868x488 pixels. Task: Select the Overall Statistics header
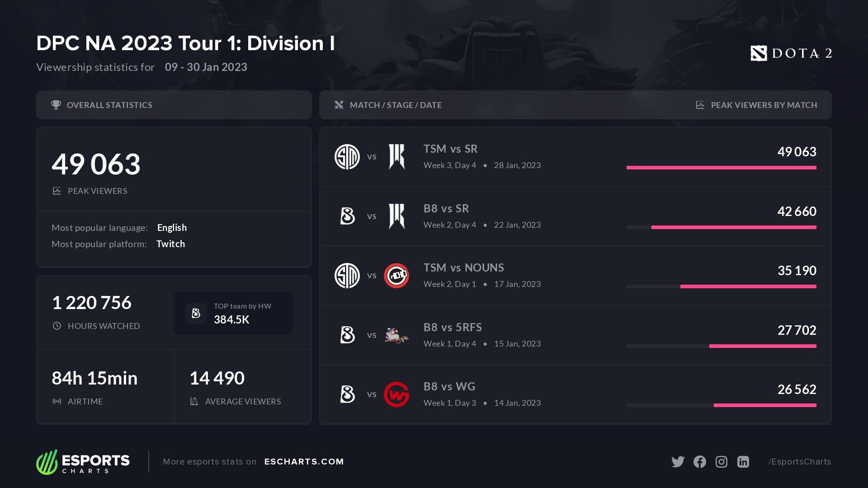[109, 105]
